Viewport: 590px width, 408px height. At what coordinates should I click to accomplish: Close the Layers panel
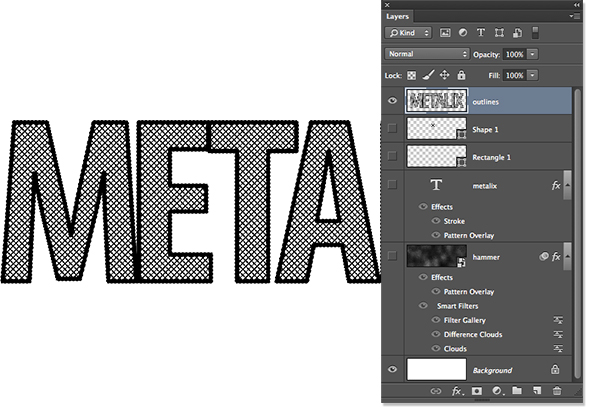(x=387, y=5)
